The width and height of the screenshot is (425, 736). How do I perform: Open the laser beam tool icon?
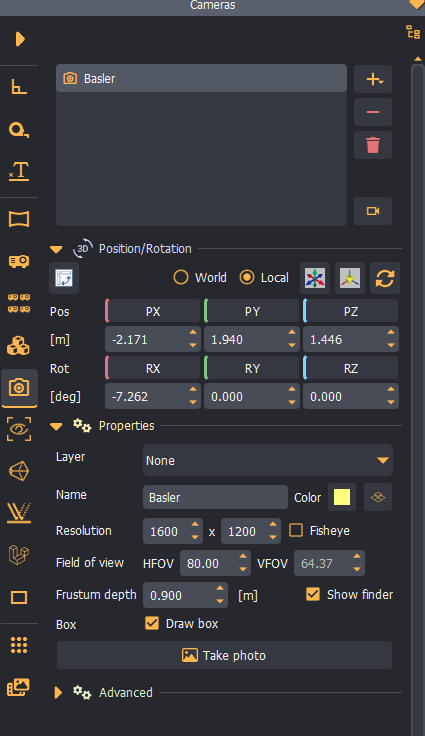click(x=19, y=513)
